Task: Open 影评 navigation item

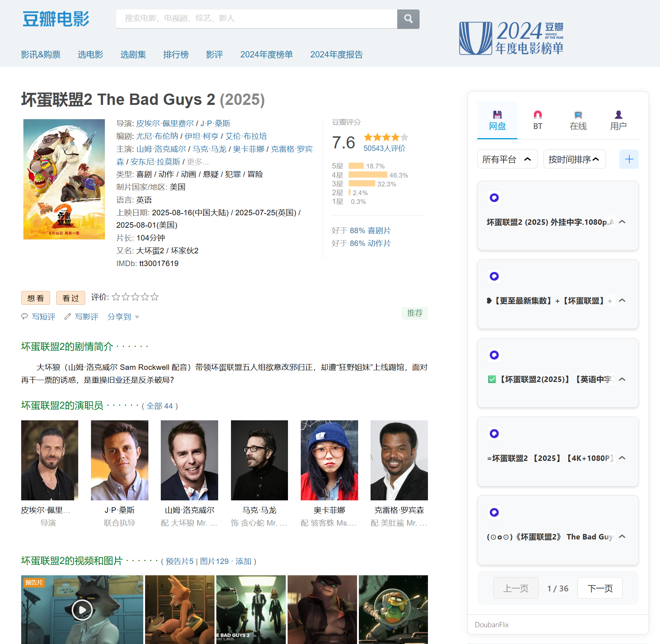Action: pyautogui.click(x=214, y=54)
